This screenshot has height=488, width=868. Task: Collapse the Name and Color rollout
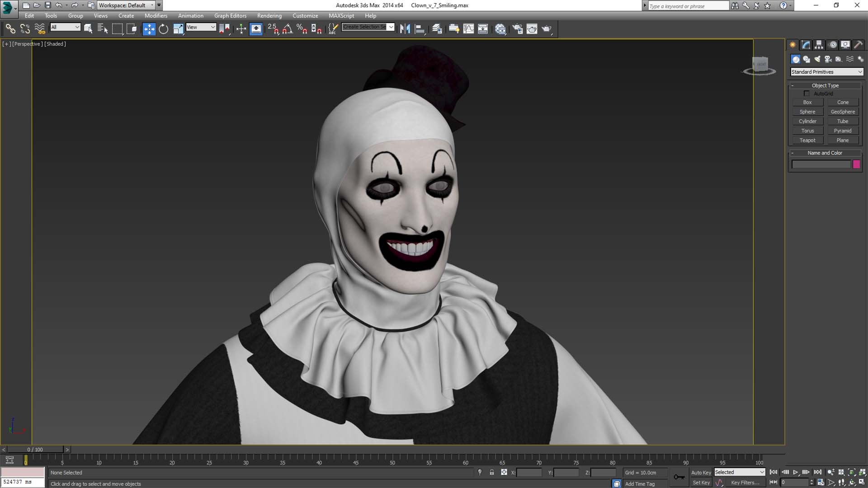tap(826, 153)
